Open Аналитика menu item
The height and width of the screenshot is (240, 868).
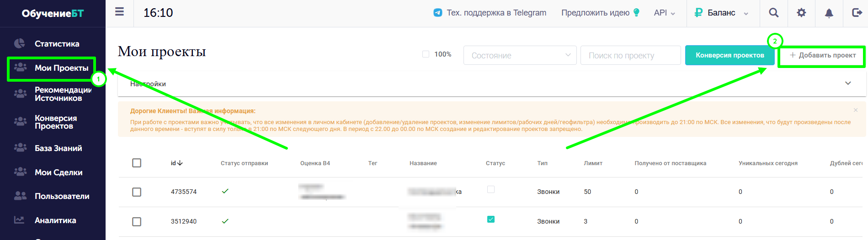[x=55, y=220]
